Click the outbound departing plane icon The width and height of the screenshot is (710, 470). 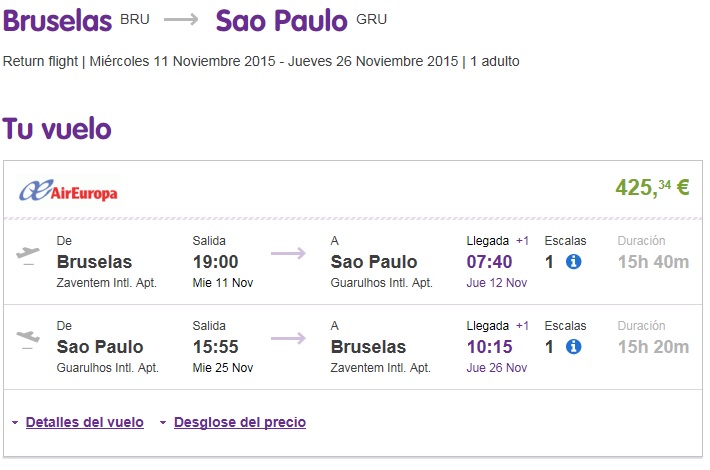tap(28, 256)
